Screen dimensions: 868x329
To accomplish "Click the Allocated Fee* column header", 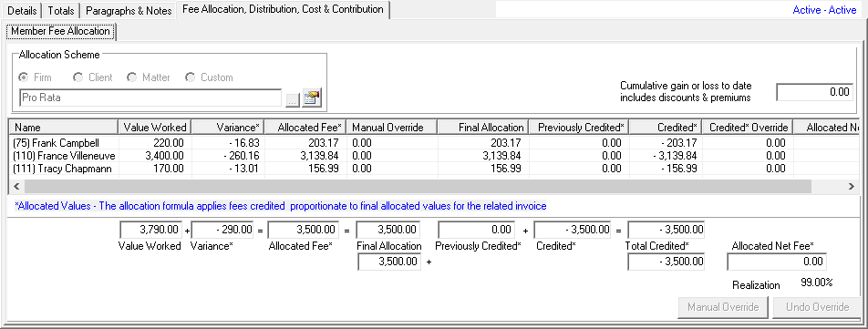I will point(305,128).
